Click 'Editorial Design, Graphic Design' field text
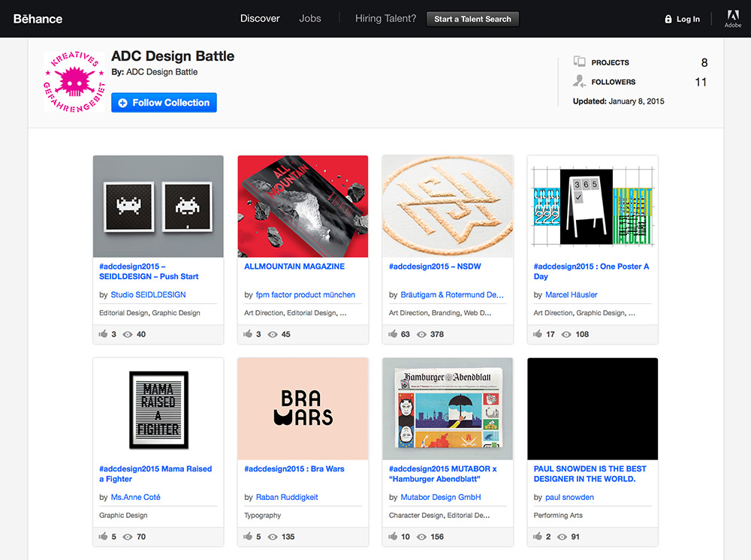751x560 pixels. coord(149,313)
